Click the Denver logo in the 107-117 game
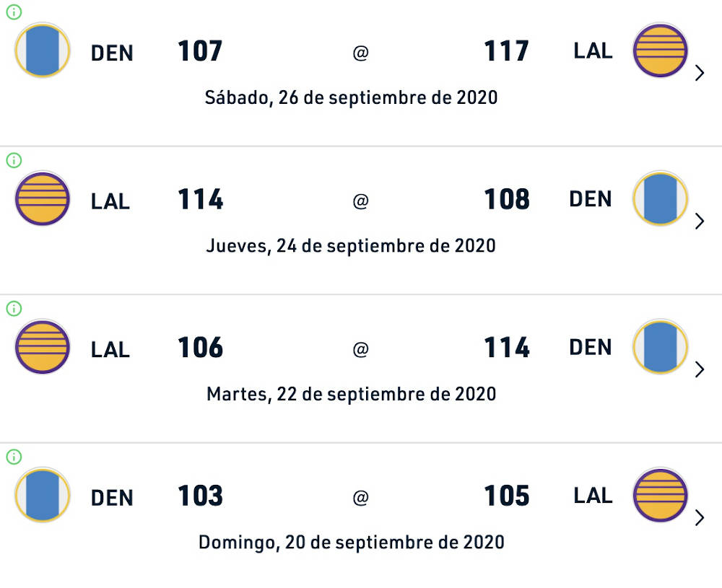 click(43, 51)
